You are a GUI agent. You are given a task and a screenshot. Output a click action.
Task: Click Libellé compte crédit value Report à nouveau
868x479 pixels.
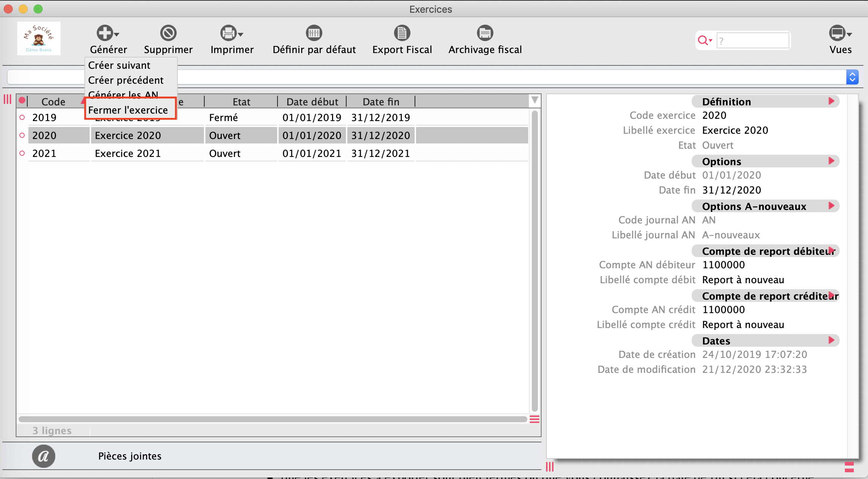point(743,324)
